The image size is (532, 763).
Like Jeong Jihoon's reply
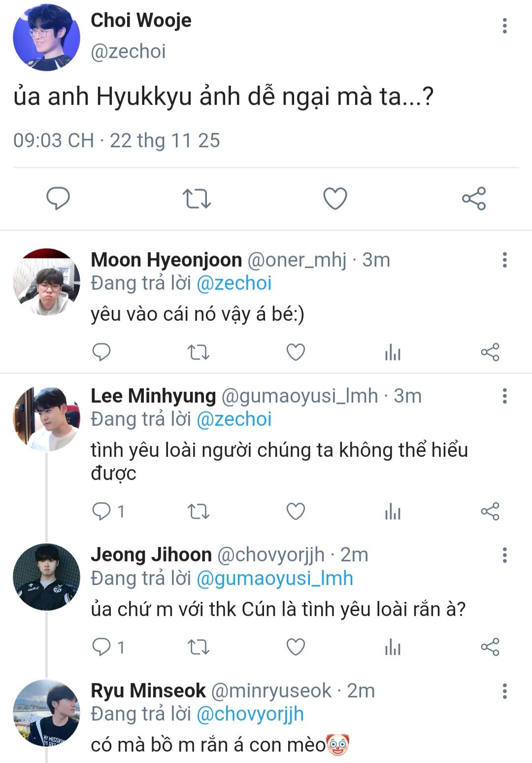point(296,647)
